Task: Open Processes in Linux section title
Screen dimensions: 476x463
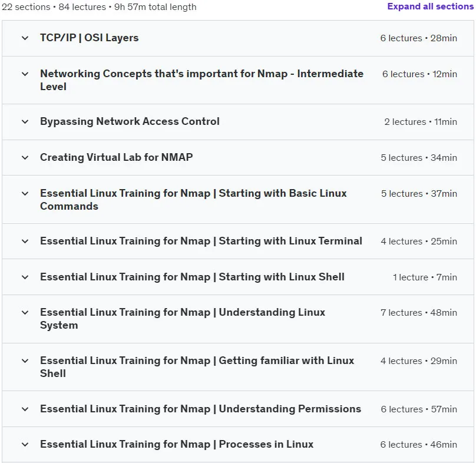Action: click(177, 444)
